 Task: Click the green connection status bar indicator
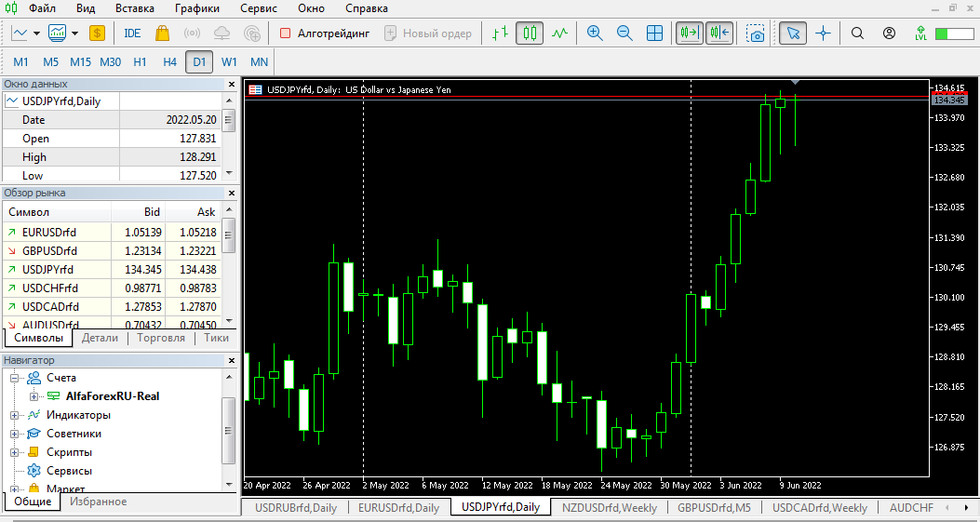tap(954, 33)
